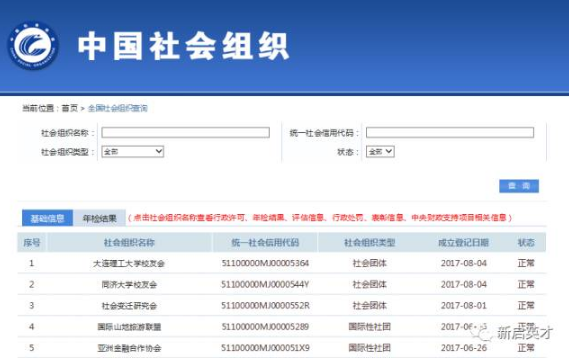Click the 社会组织名称 input field
This screenshot has width=569, height=360.
pos(185,132)
